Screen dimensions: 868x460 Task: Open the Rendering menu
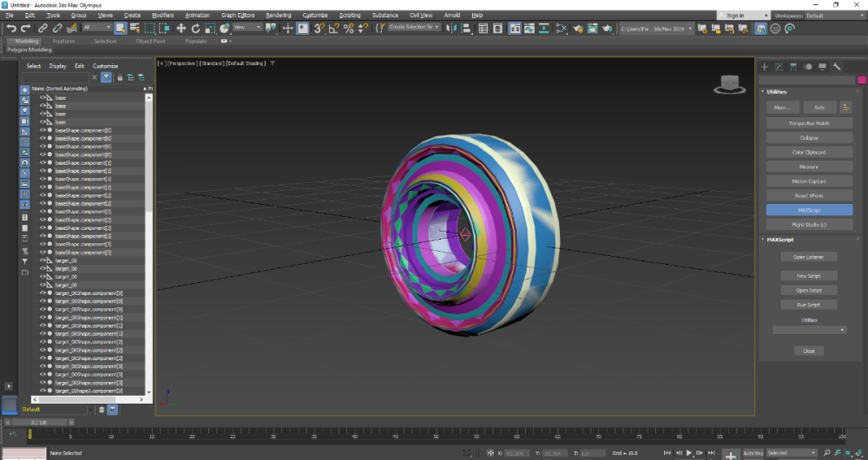pyautogui.click(x=278, y=16)
